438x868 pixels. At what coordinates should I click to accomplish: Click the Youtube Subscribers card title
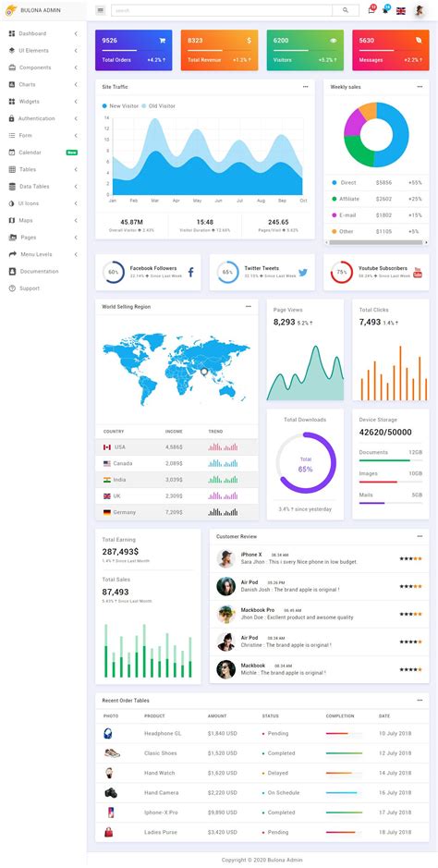click(x=383, y=268)
